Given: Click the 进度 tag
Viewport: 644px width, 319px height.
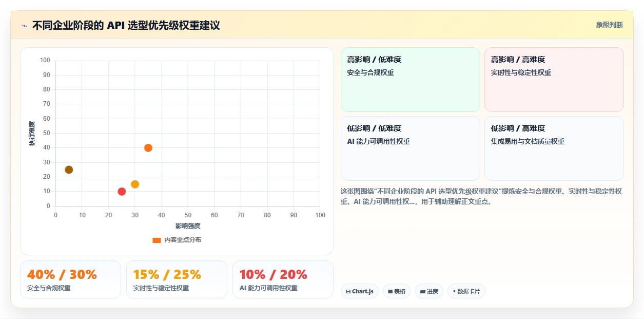Looking at the screenshot, I should tap(429, 291).
